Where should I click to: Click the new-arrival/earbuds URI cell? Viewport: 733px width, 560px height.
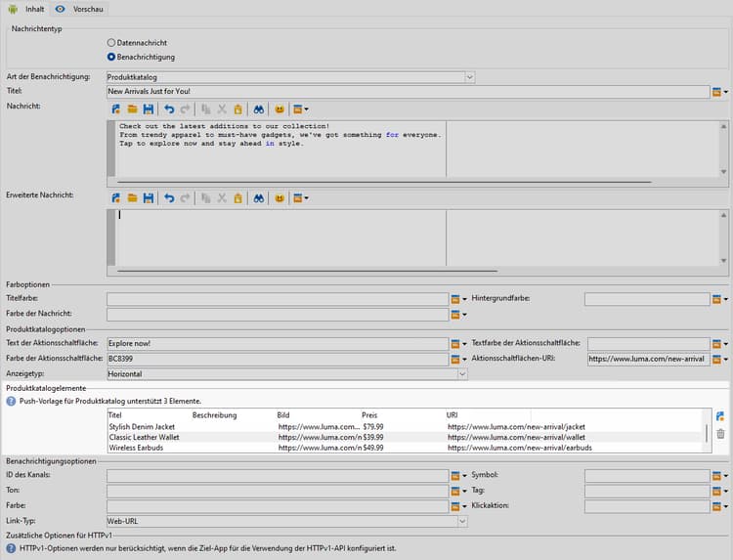(519, 448)
